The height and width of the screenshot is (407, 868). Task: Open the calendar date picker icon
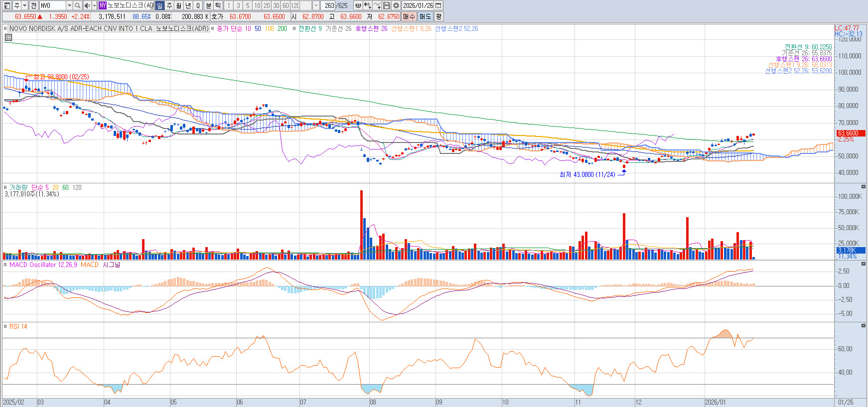coord(438,5)
